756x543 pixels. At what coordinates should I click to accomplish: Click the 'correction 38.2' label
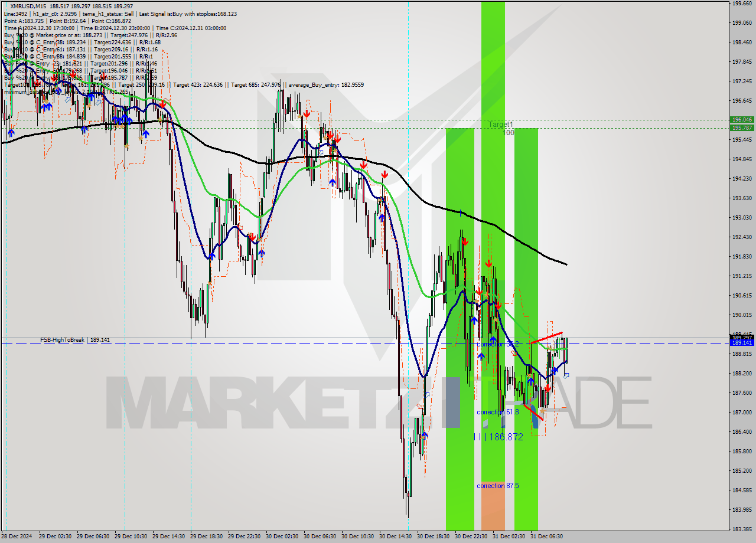pyautogui.click(x=498, y=344)
